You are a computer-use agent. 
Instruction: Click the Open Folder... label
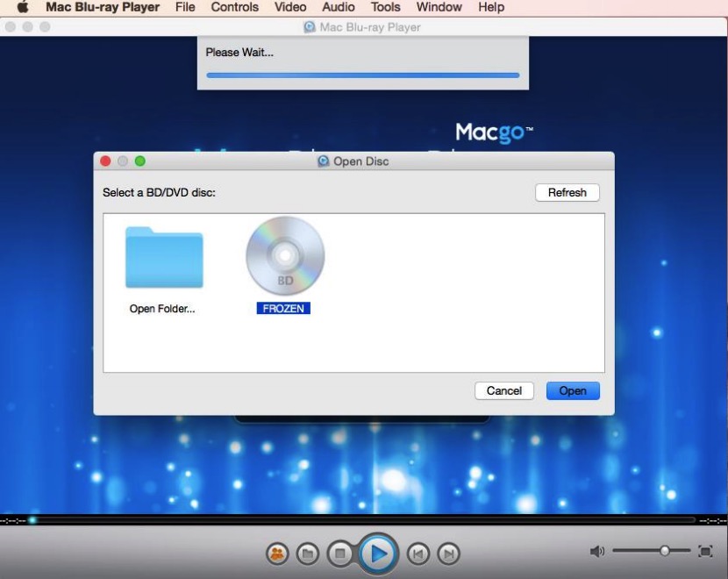click(x=162, y=309)
